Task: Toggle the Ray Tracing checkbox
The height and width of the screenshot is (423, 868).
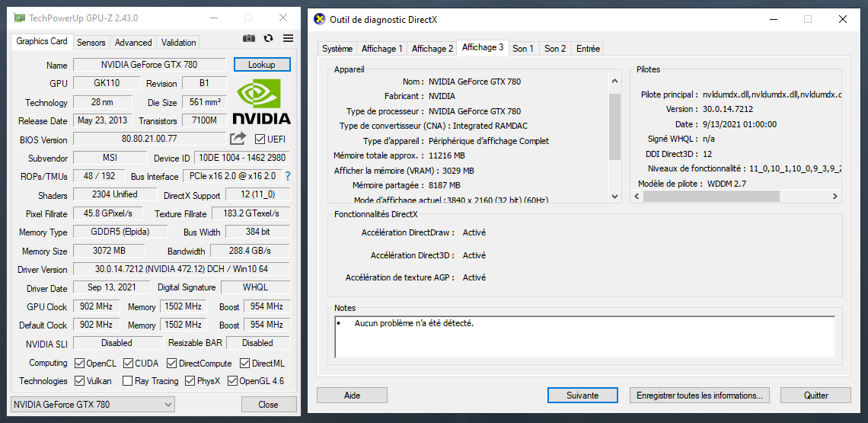Action: (x=127, y=381)
